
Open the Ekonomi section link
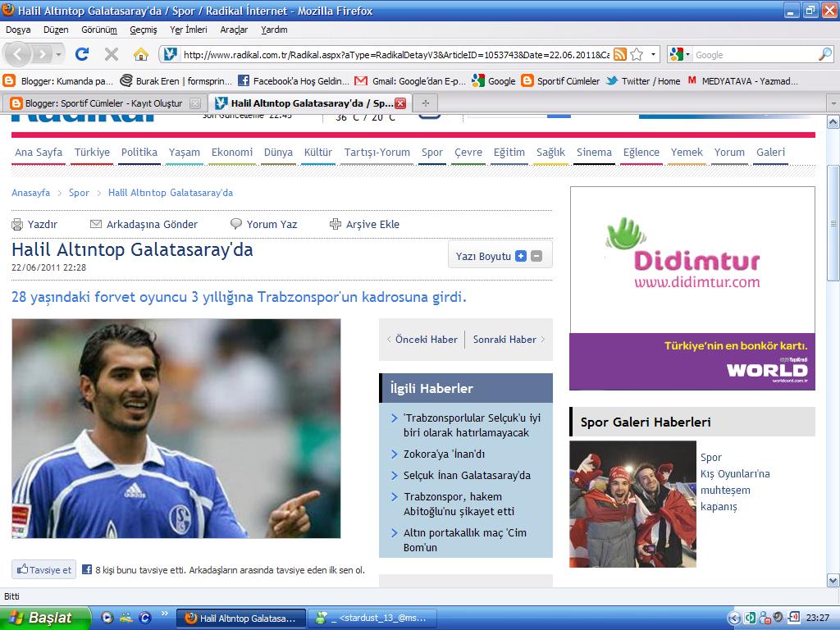232,152
